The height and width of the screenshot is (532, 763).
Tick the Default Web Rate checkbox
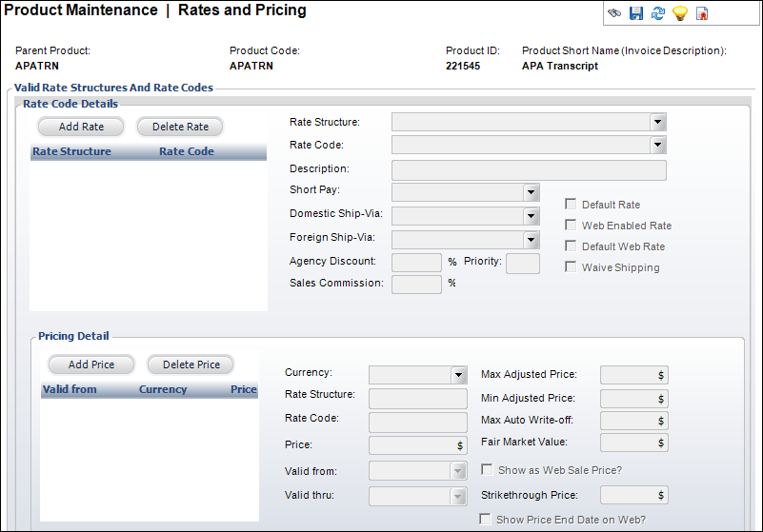(x=571, y=246)
